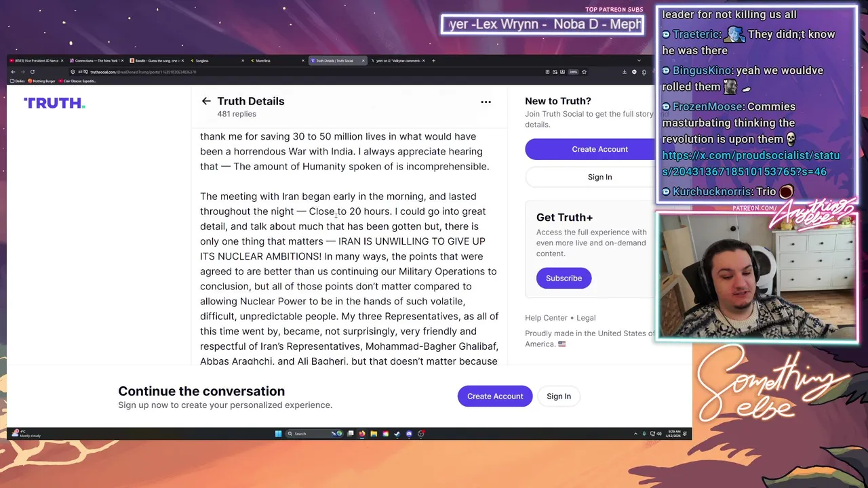This screenshot has width=868, height=488.
Task: Click Create Account in the sidebar
Action: 599,149
